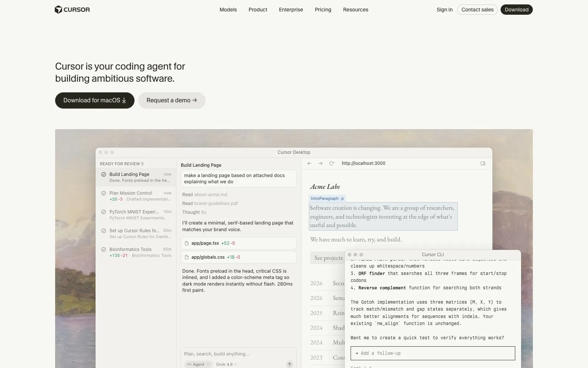Click check icon beside Bioinformatics Tools

(104, 250)
